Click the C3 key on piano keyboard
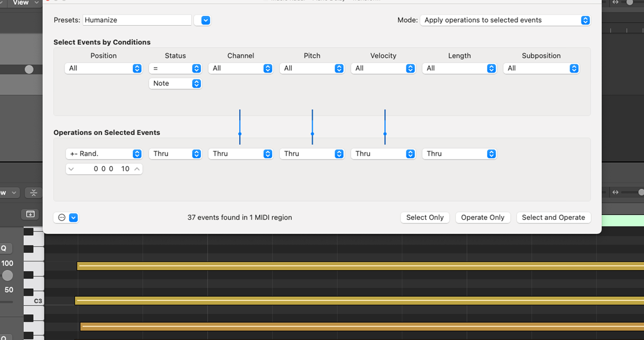Viewport: 644px width, 340px height. click(x=34, y=301)
